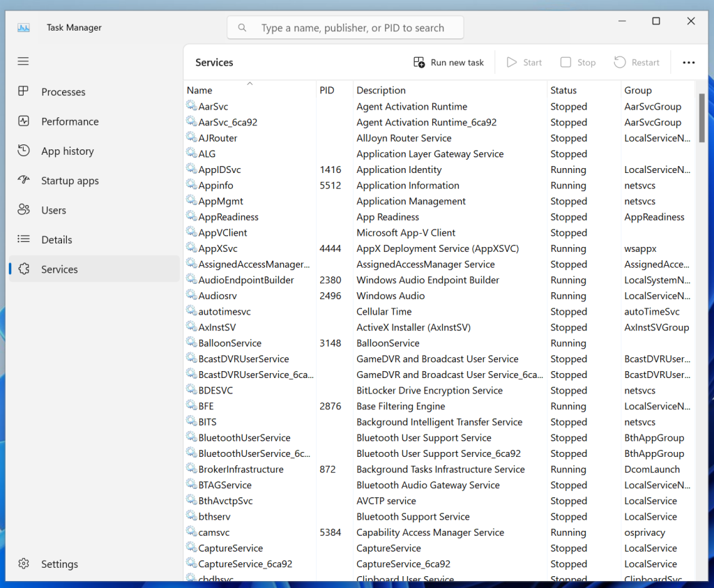The image size is (714, 588).
Task: Select the App history clock icon
Action: click(24, 151)
